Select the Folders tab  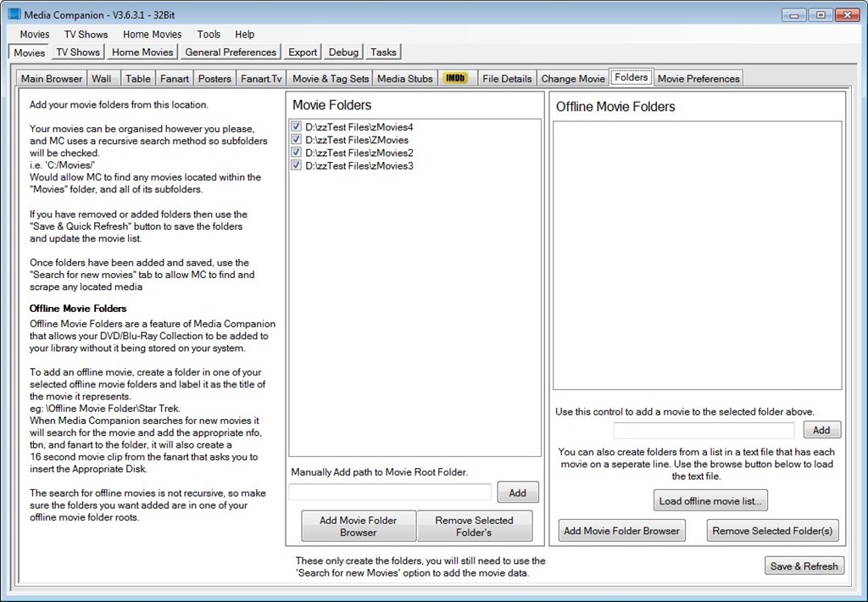tap(631, 77)
